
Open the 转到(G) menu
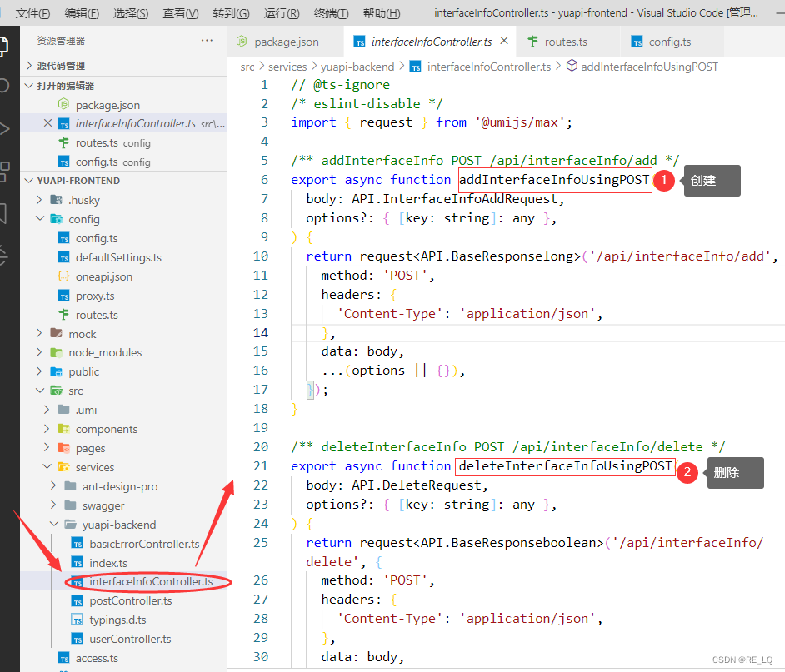[x=232, y=13]
